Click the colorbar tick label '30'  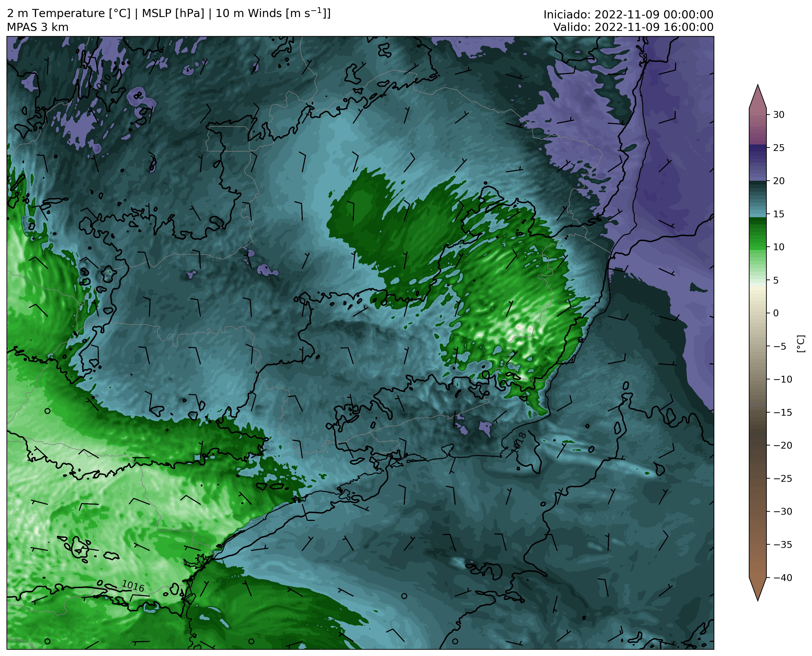pyautogui.click(x=778, y=114)
